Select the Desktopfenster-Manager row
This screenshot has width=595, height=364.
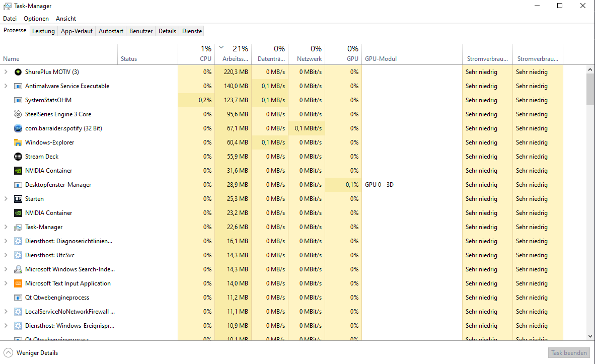click(x=58, y=184)
